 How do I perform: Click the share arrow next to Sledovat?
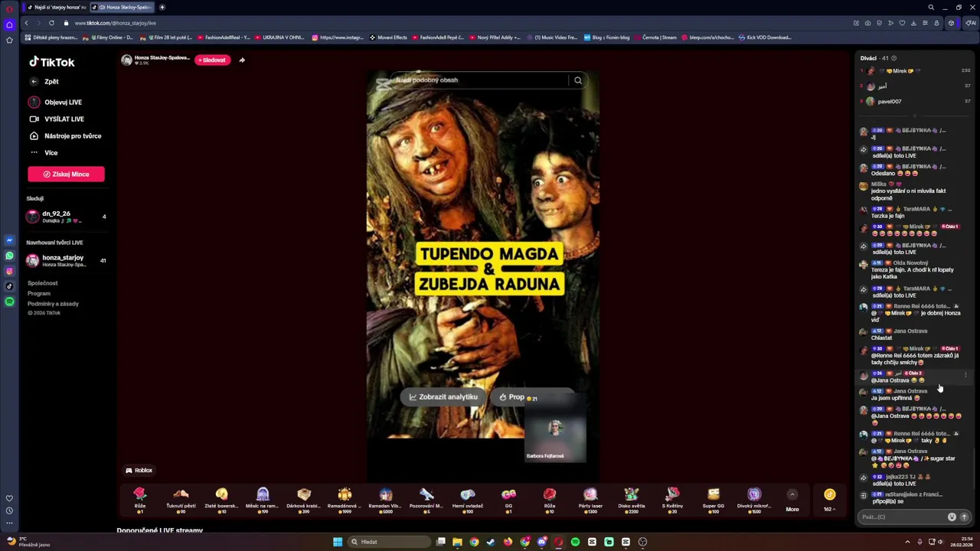[242, 60]
